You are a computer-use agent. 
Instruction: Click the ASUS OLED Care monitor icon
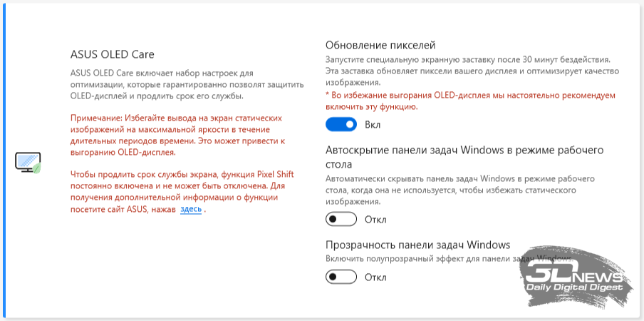tap(28, 163)
